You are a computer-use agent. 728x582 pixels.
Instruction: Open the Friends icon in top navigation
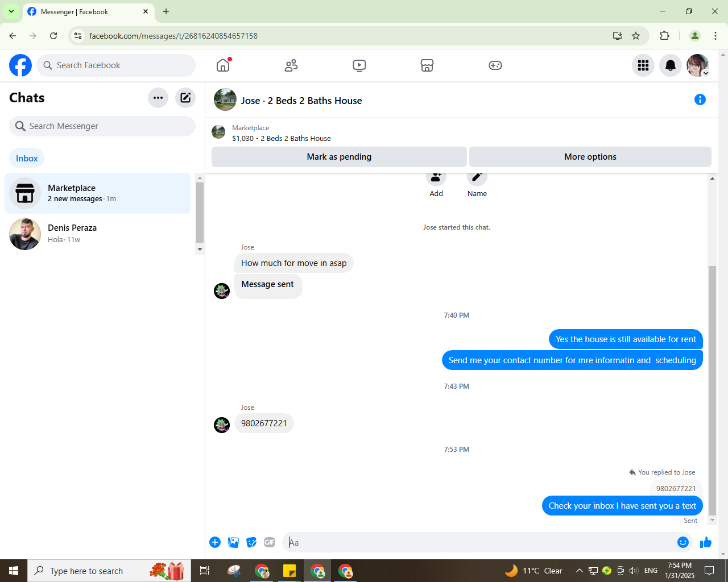coord(291,65)
